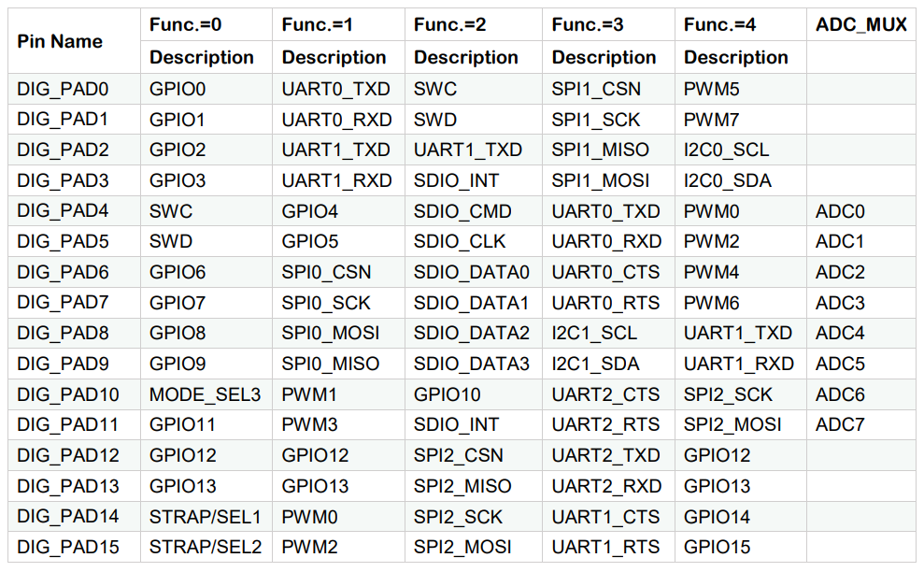Click the PWM5 cell
The width and height of the screenshot is (924, 572).
pyautogui.click(x=740, y=89)
